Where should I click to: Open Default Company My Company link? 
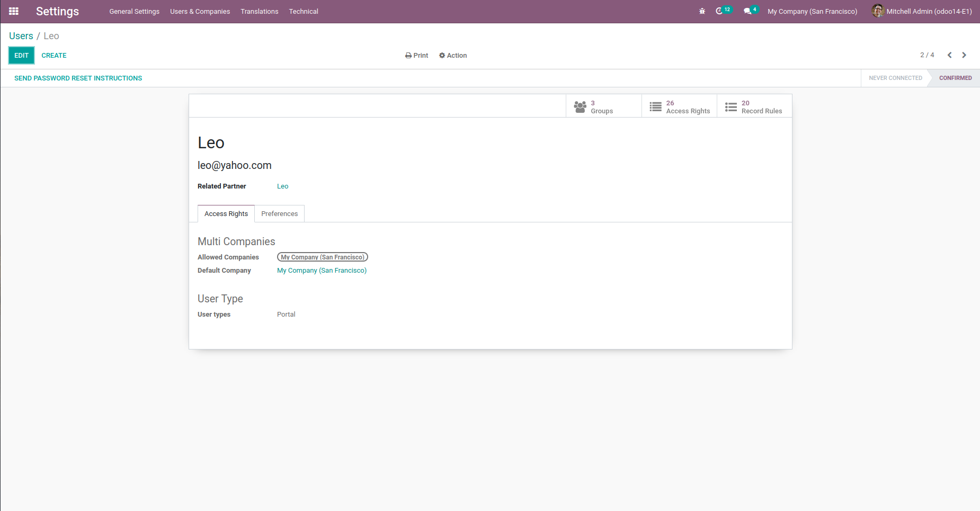click(322, 271)
